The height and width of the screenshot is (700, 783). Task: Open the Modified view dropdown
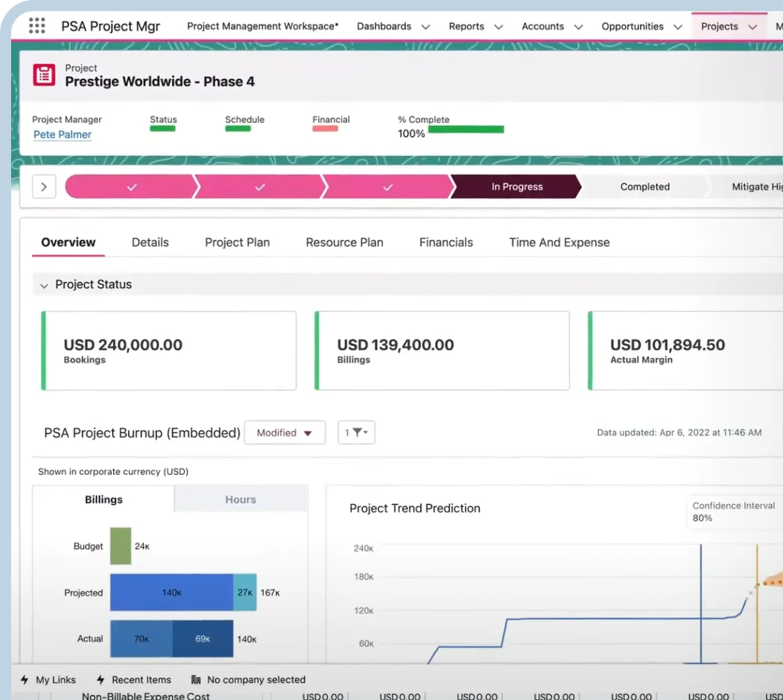(285, 433)
